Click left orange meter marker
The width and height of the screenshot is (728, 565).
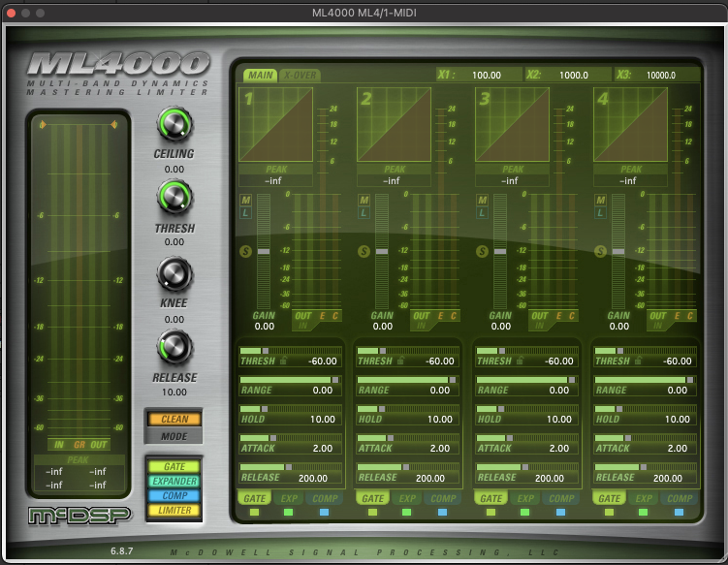pyautogui.click(x=43, y=124)
